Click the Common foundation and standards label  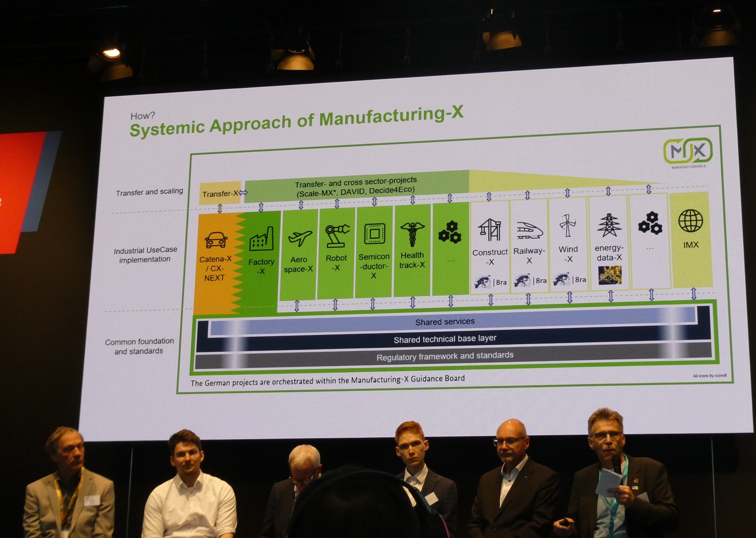pyautogui.click(x=139, y=346)
